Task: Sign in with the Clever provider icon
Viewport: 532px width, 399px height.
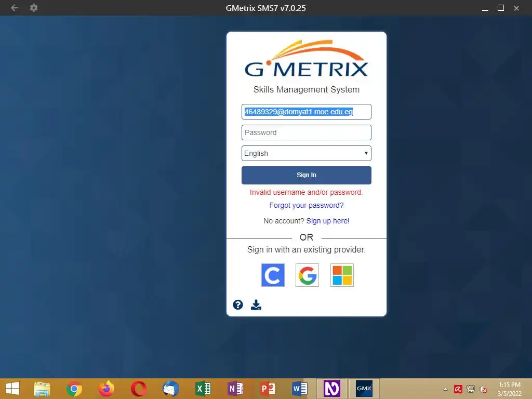Action: click(273, 275)
